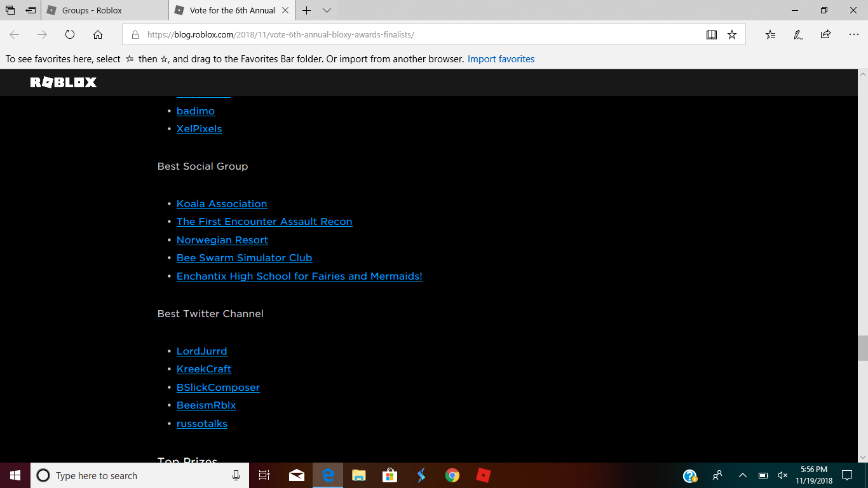Launch the red Roblox app on taskbar
The height and width of the screenshot is (488, 868).
point(483,475)
